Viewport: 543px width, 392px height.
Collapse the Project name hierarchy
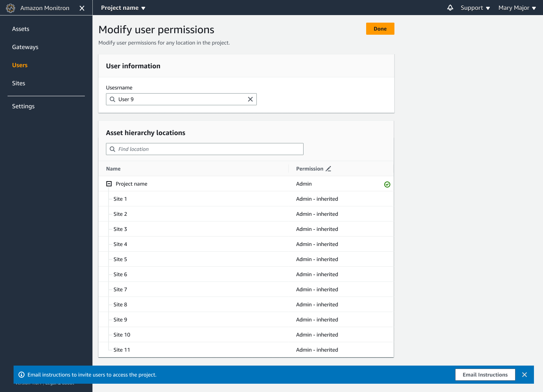tap(109, 184)
